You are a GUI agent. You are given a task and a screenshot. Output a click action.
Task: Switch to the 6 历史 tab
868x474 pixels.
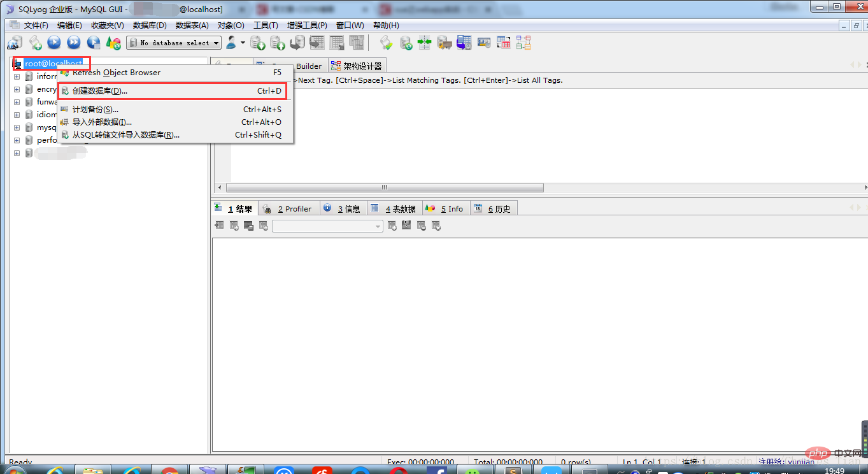coord(493,208)
